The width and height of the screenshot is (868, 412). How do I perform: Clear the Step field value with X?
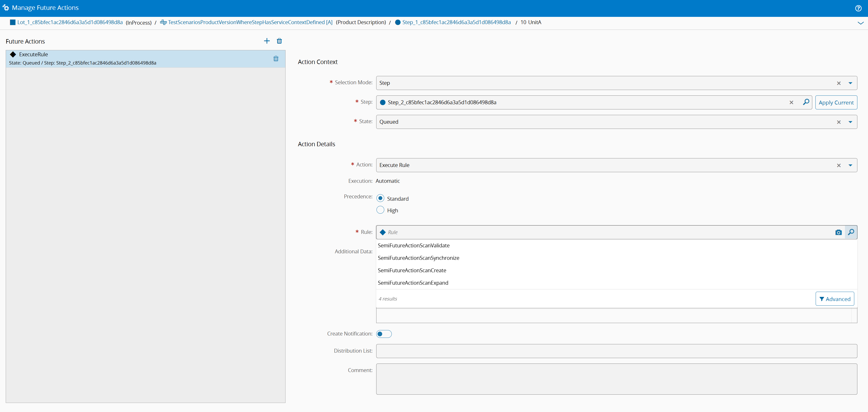click(x=791, y=102)
